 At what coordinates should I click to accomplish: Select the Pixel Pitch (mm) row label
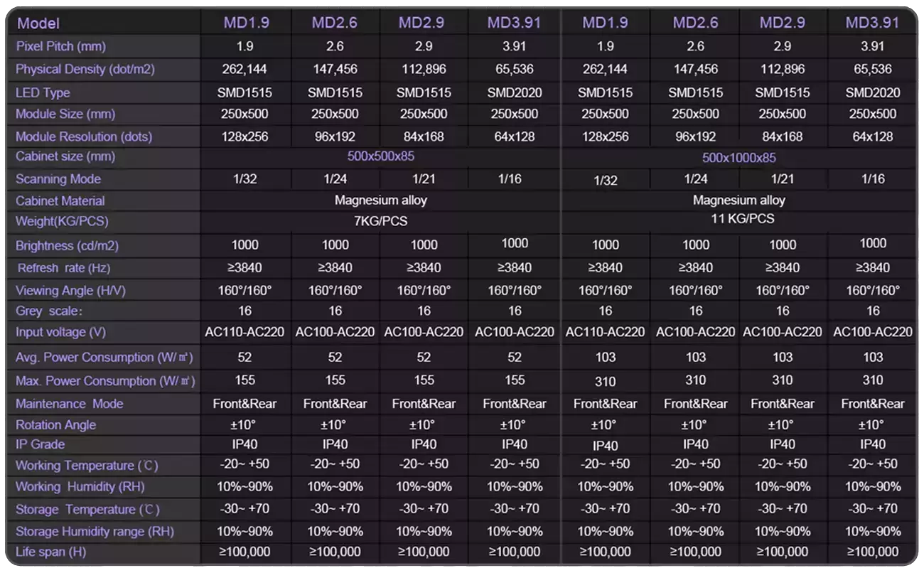click(x=60, y=46)
